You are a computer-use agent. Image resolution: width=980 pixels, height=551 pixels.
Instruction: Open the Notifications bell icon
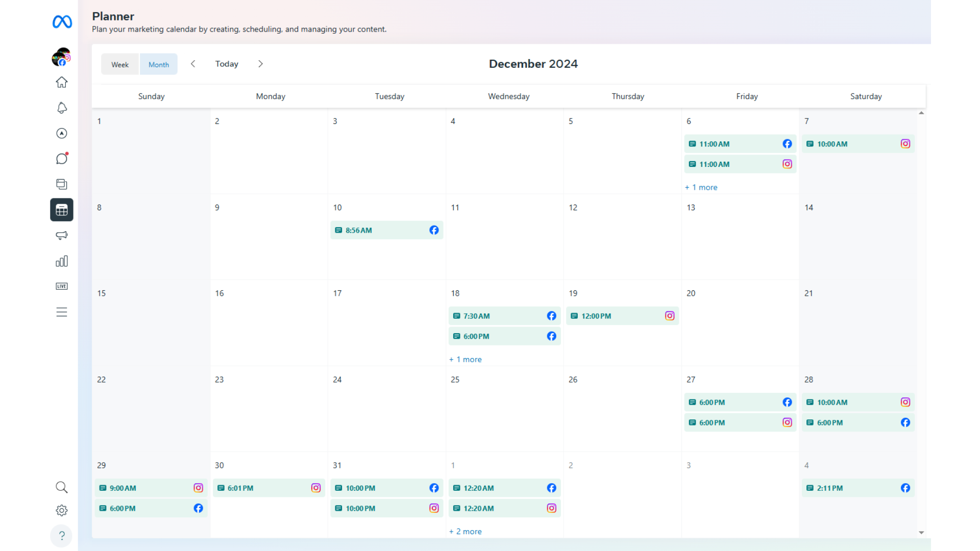[62, 108]
